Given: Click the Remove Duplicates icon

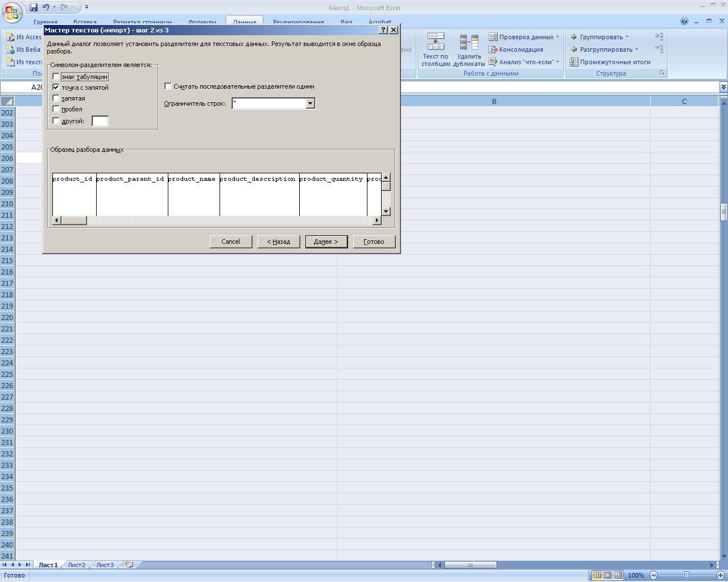Looking at the screenshot, I should [x=469, y=50].
